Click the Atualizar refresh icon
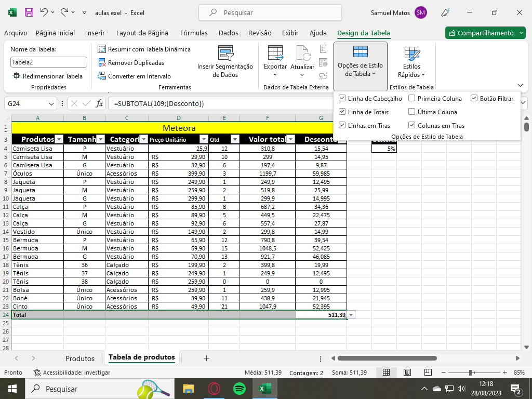 (302, 53)
